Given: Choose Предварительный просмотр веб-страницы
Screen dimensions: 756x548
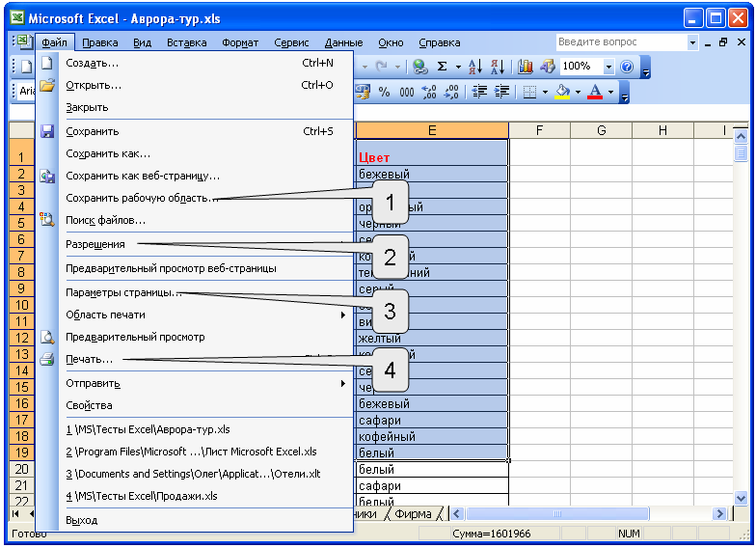Looking at the screenshot, I should coord(195,268).
